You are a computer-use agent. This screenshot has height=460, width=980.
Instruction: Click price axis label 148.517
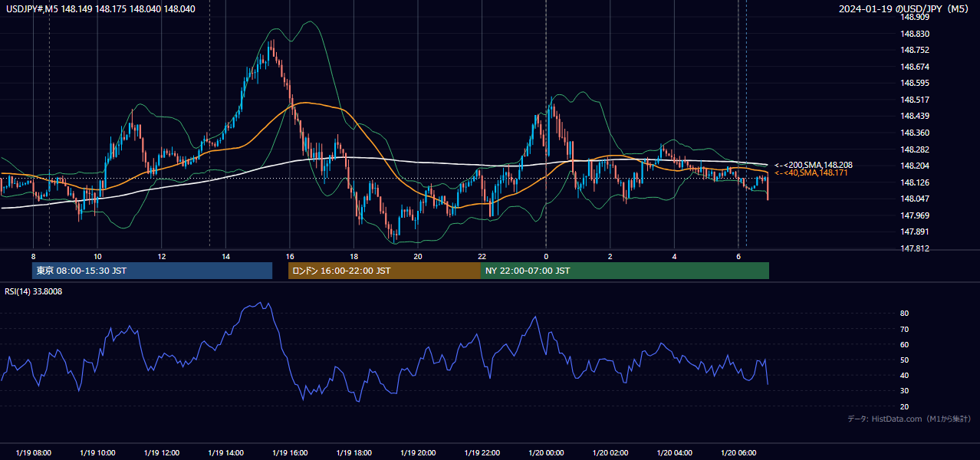[916, 100]
